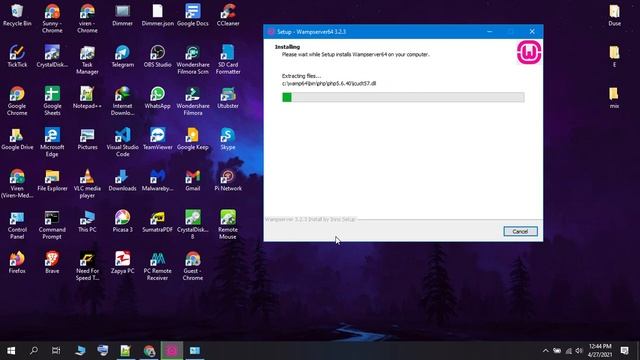Cancel the Wampserver installation
The image size is (640, 360).
click(520, 231)
